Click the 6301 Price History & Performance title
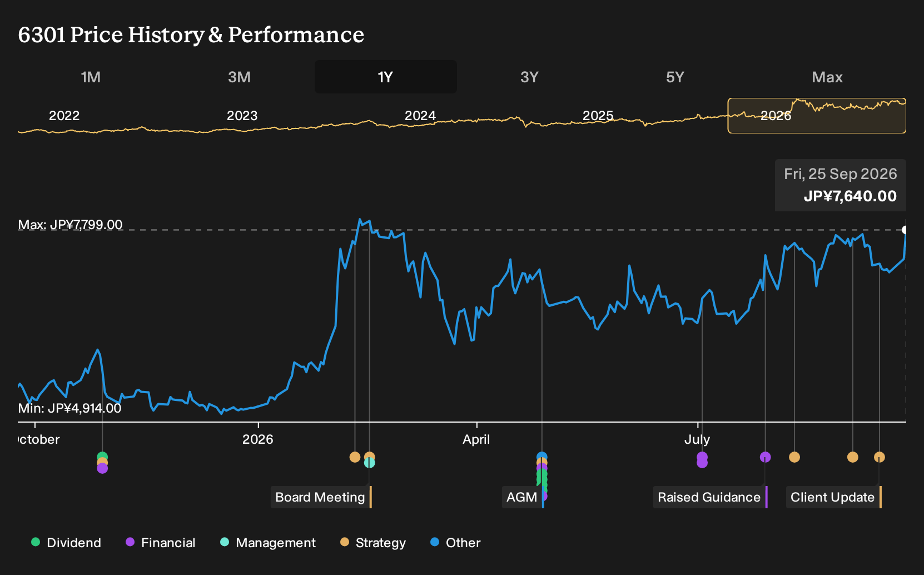The height and width of the screenshot is (575, 924). [x=191, y=34]
